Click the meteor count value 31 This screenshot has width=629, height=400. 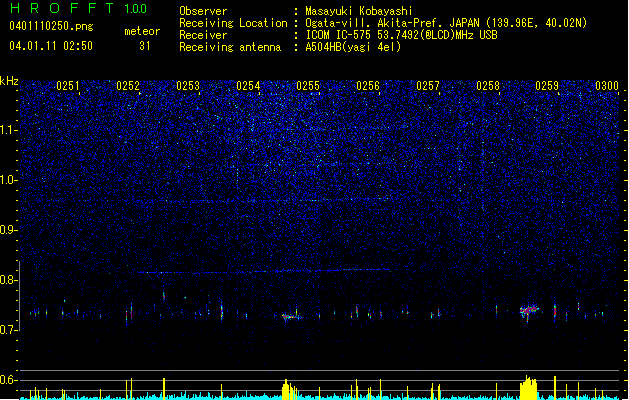tap(145, 46)
